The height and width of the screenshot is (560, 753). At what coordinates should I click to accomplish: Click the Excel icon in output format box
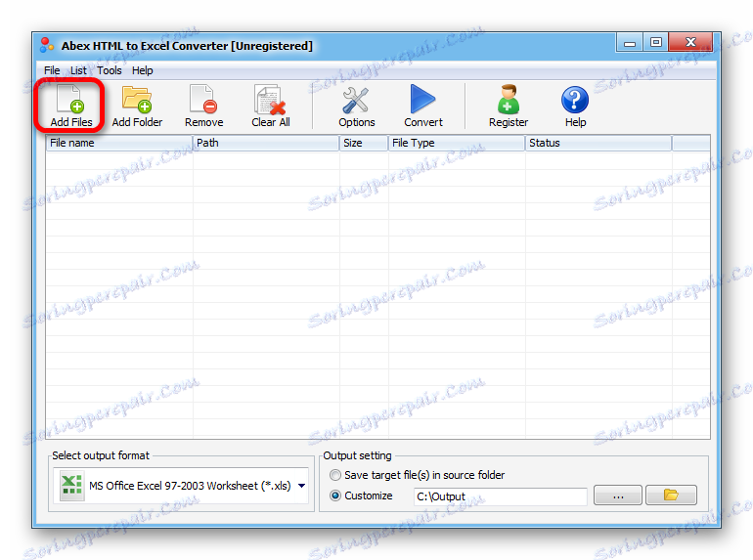click(x=71, y=485)
